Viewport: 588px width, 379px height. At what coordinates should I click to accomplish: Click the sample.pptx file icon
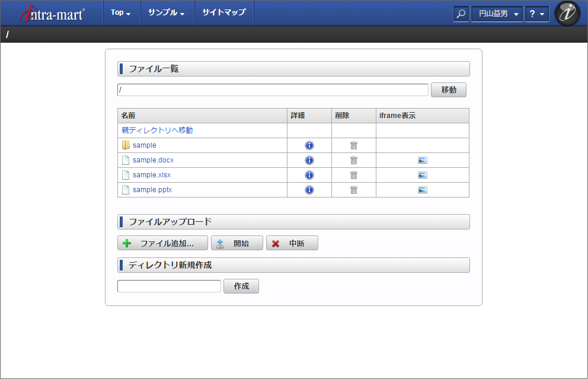coord(126,190)
